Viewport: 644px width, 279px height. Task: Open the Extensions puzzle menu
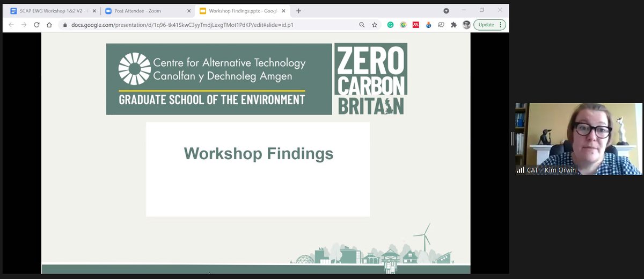click(x=453, y=25)
